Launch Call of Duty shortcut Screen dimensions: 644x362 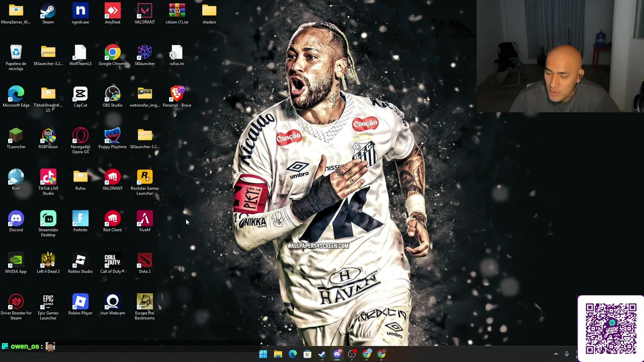[x=112, y=263]
